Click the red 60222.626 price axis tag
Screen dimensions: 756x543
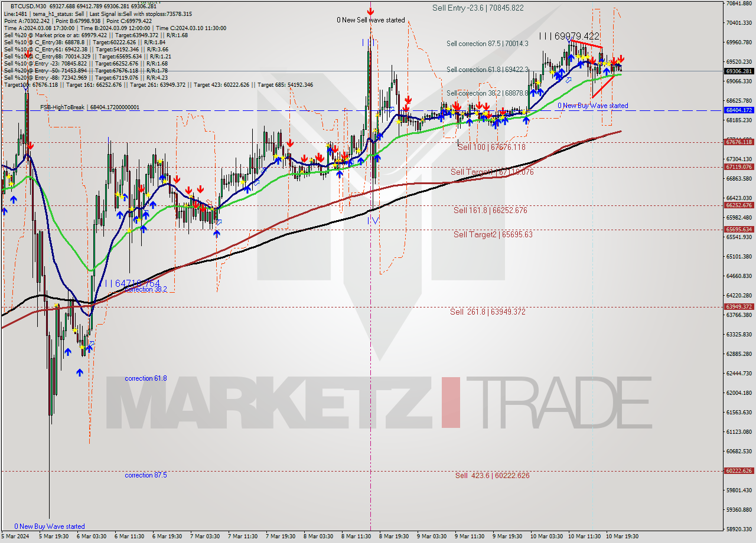coord(739,471)
